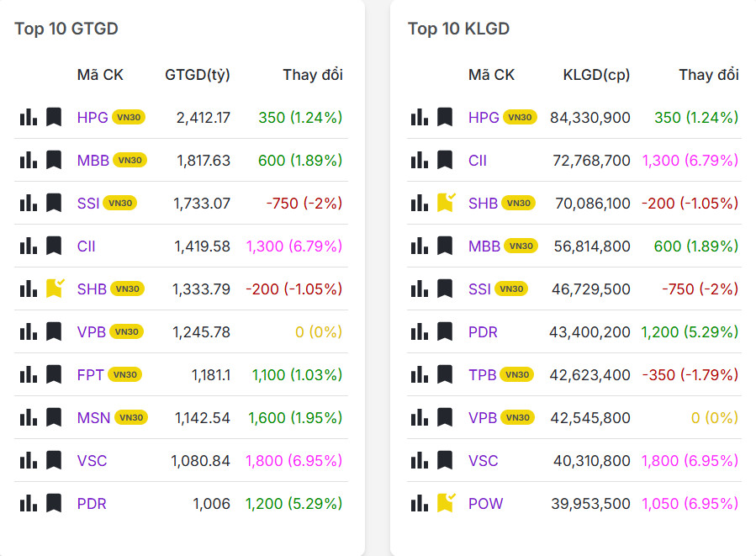Open the chart icon for SSI in Top 10 GTGD

[29, 203]
